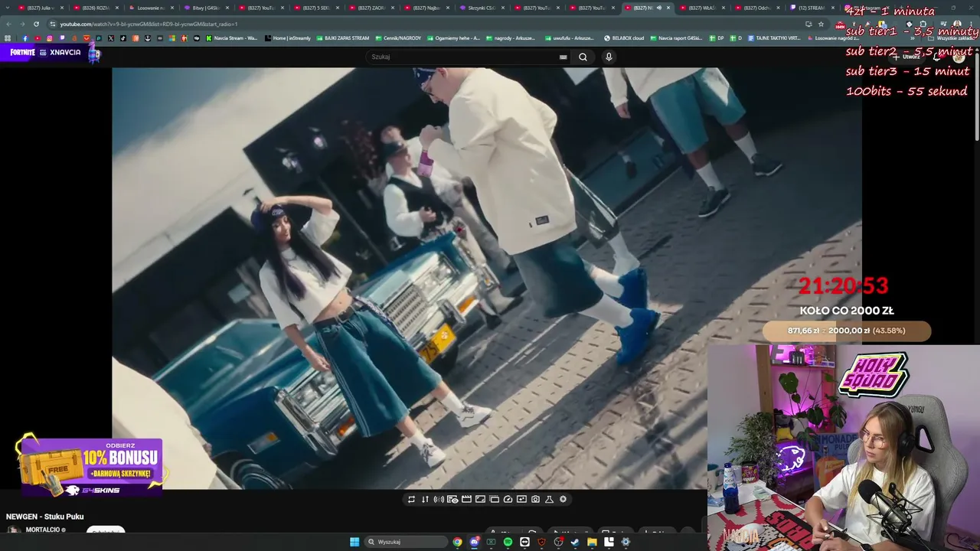This screenshot has height=551, width=980.
Task: Click the Chrome apps grid icon in bookmarks bar
Action: point(8,38)
